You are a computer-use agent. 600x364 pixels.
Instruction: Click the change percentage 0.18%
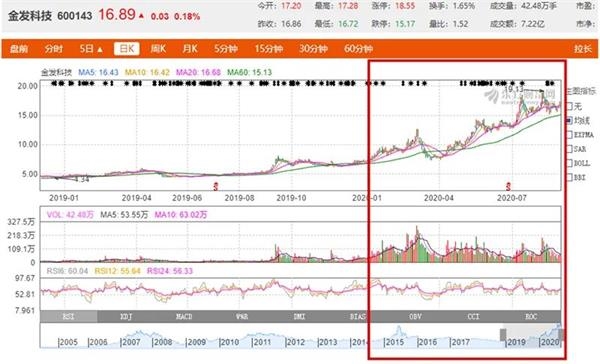[187, 17]
